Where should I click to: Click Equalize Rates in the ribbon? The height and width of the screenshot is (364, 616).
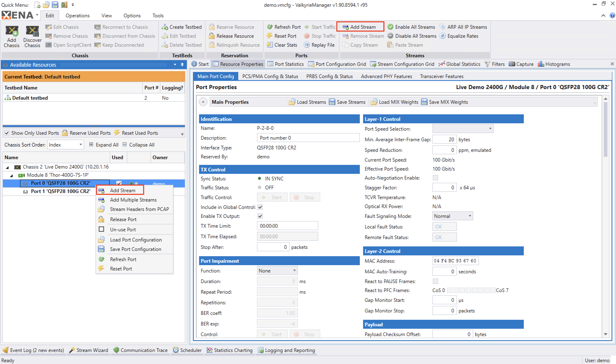click(459, 36)
